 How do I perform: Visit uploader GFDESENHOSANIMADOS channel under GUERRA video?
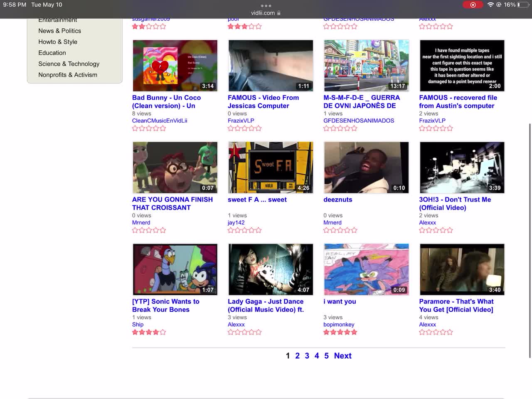coord(359,121)
